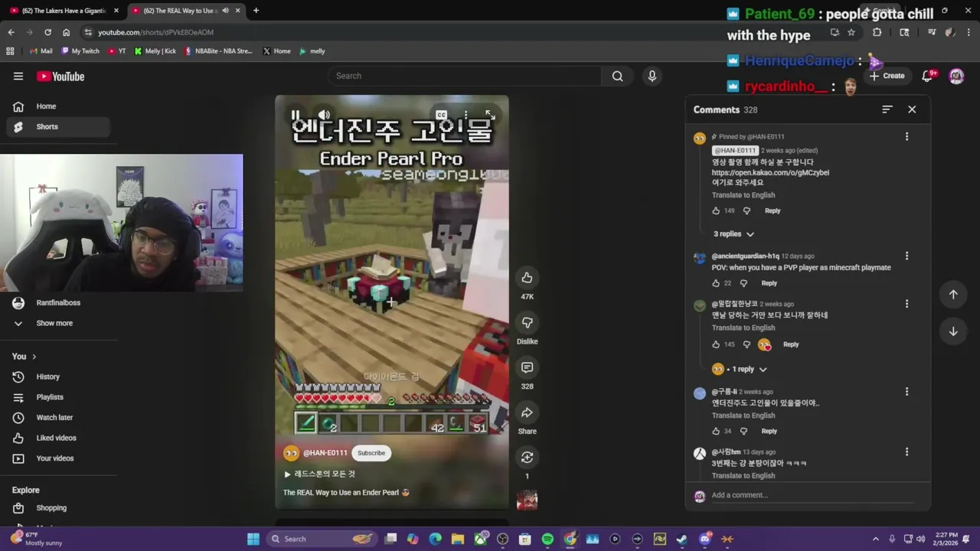Viewport: 980px width, 551px height.
Task: Open Watch later in sidebar
Action: click(57, 418)
